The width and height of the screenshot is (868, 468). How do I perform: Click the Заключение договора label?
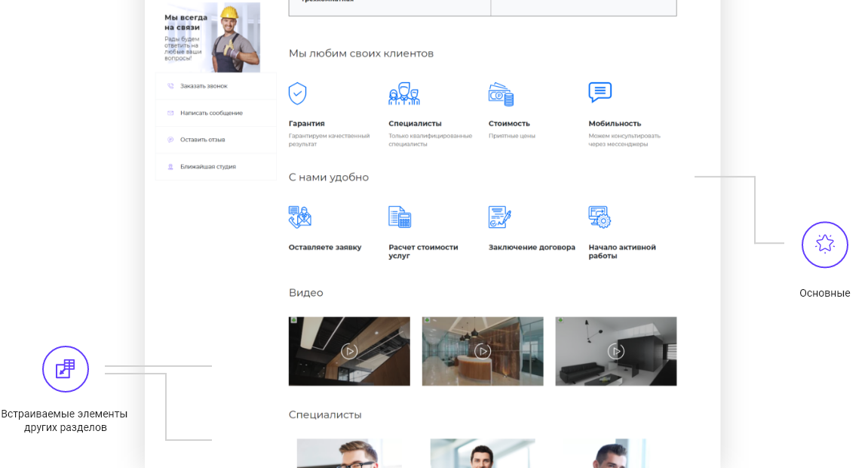click(x=532, y=248)
